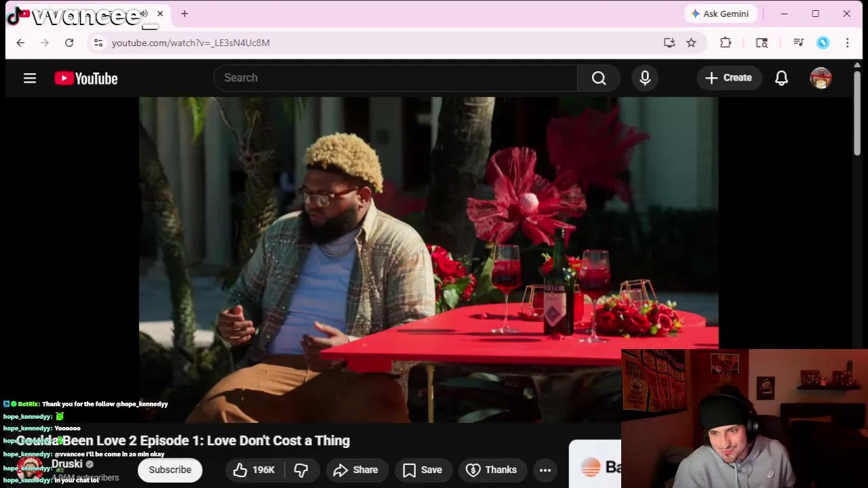Open the YouTube hamburger guide menu

tap(30, 78)
